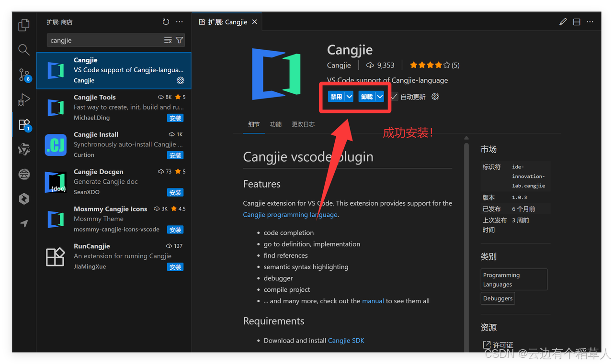Click identifier value ide-innovation-lab.cangjie

(529, 176)
